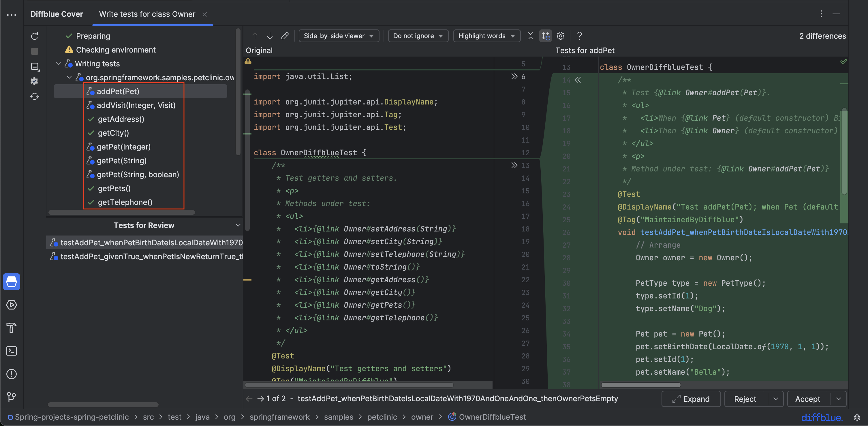Open the Git tool window icon
The width and height of the screenshot is (868, 426).
[12, 397]
